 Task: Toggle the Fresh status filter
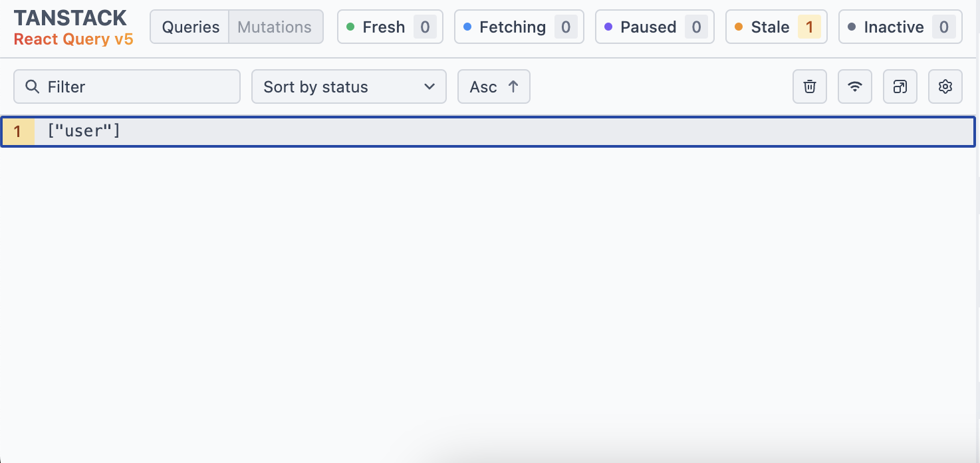point(390,27)
